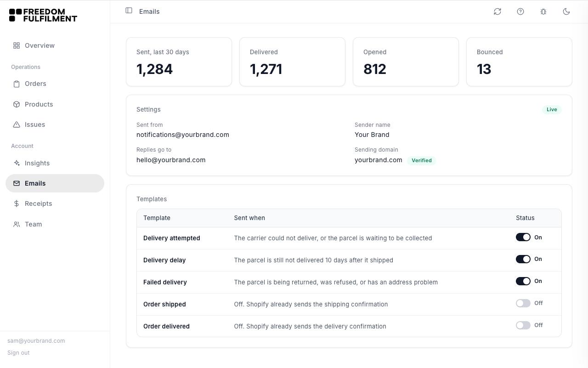Toggle the sidebar panel icon
Image resolution: width=588 pixels, height=368 pixels.
click(129, 11)
